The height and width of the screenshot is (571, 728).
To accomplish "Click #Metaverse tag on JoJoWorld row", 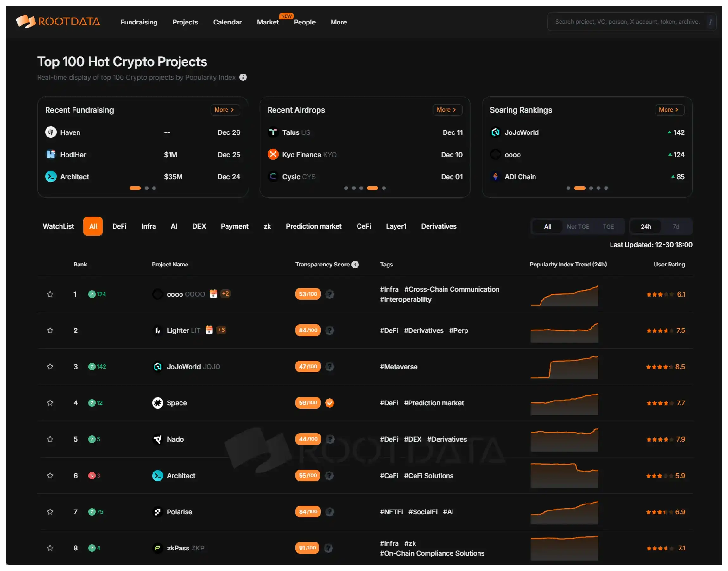I will pyautogui.click(x=398, y=367).
